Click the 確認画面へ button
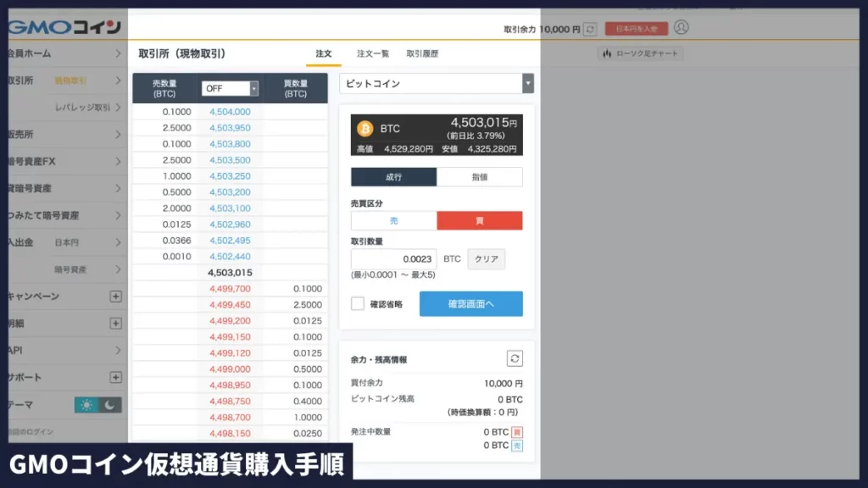Image resolution: width=868 pixels, height=488 pixels. (x=471, y=304)
